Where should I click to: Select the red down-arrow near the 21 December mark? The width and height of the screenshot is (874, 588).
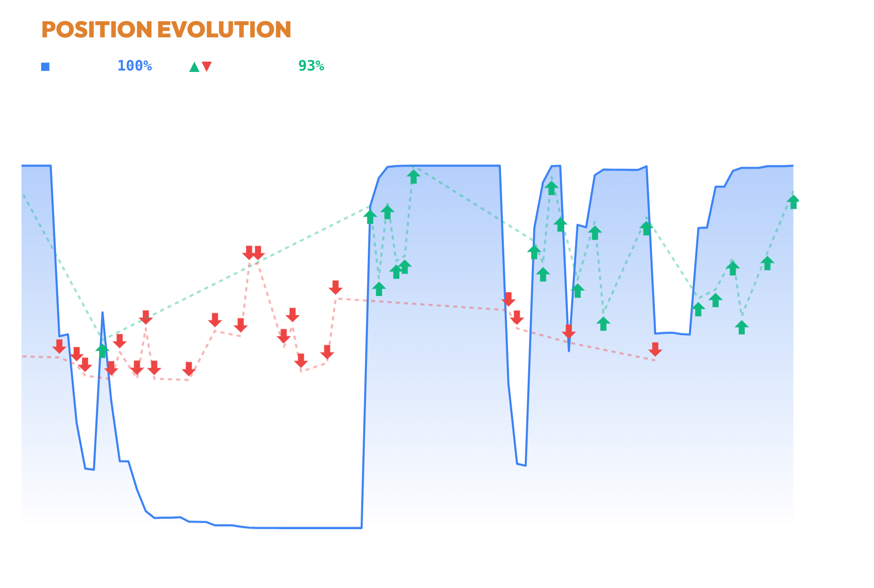655,349
